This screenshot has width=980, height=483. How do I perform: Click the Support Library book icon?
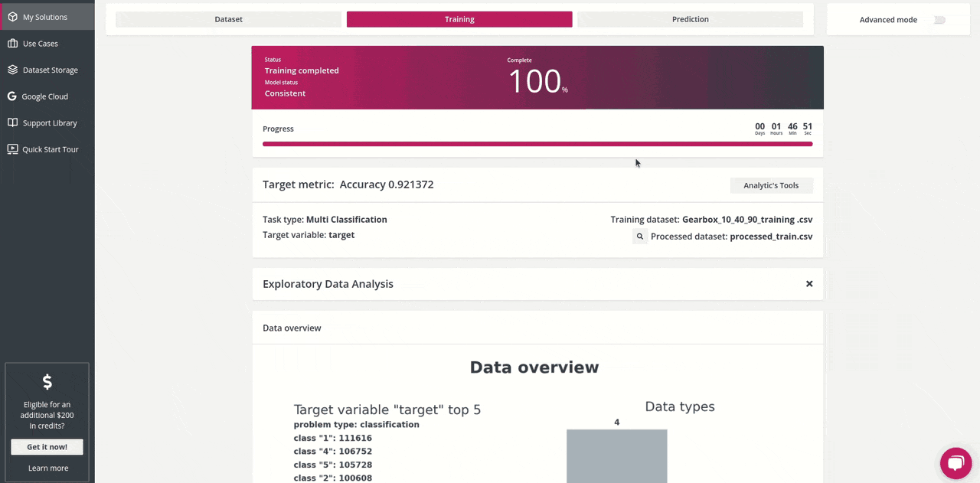pyautogui.click(x=13, y=122)
